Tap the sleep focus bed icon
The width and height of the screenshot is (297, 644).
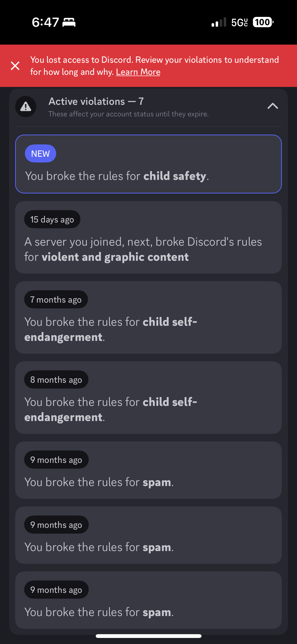69,22
